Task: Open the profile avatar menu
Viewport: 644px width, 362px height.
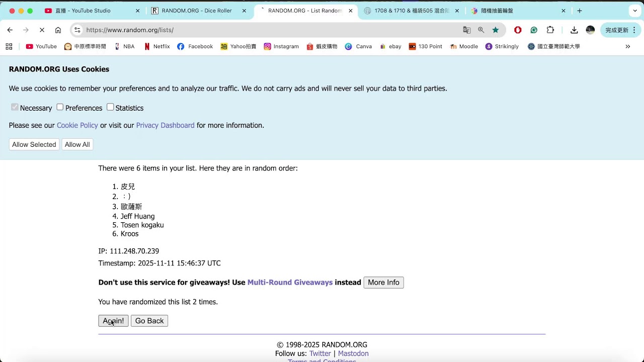Action: coord(590,30)
